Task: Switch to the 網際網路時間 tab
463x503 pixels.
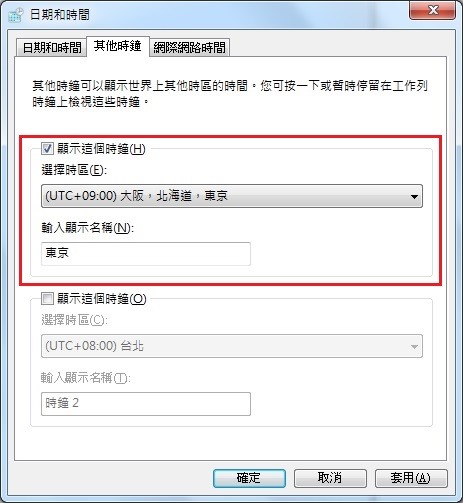Action: [189, 48]
